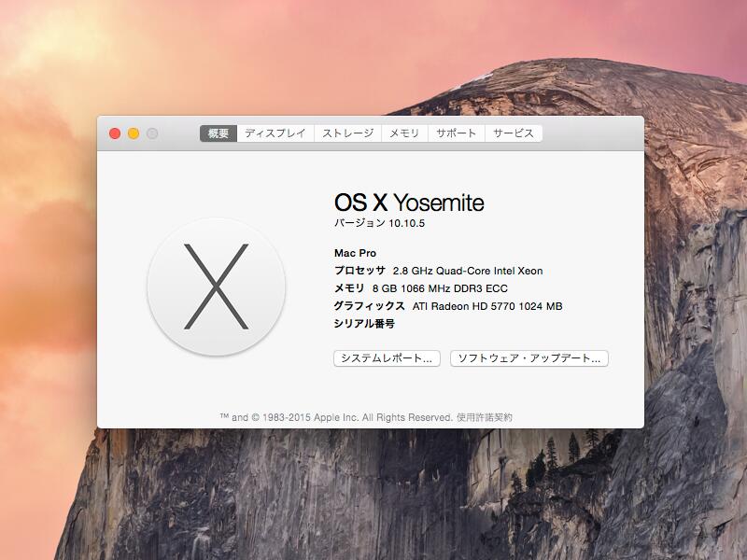Select the Mac Pro model label
Viewport: 747px width, 560px height.
click(x=354, y=253)
